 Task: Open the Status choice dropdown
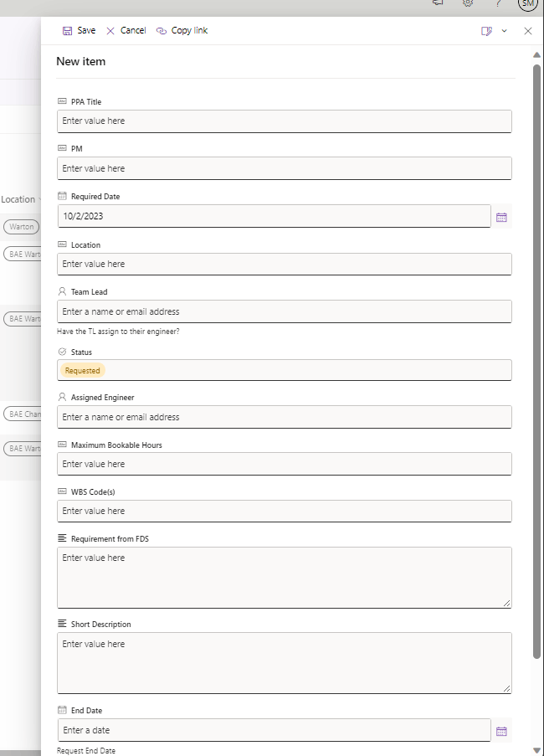click(x=284, y=370)
